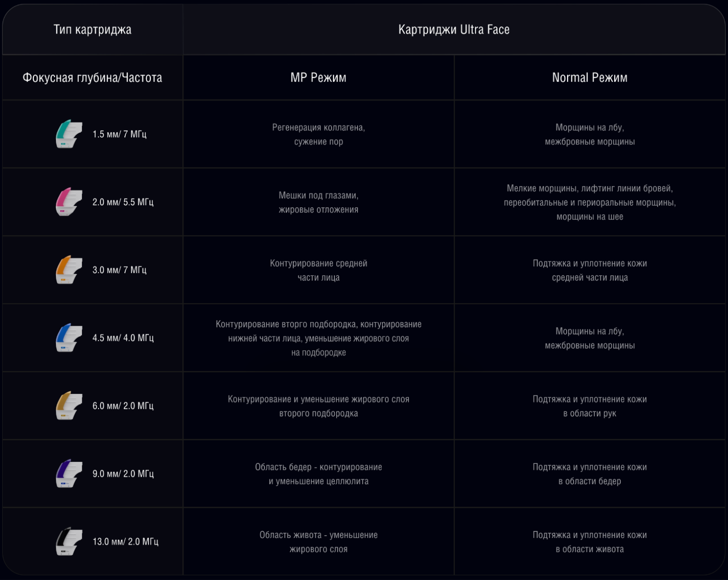The height and width of the screenshot is (580, 728).
Task: Click Регенерация коллагена, сужение пор text
Action: [318, 134]
